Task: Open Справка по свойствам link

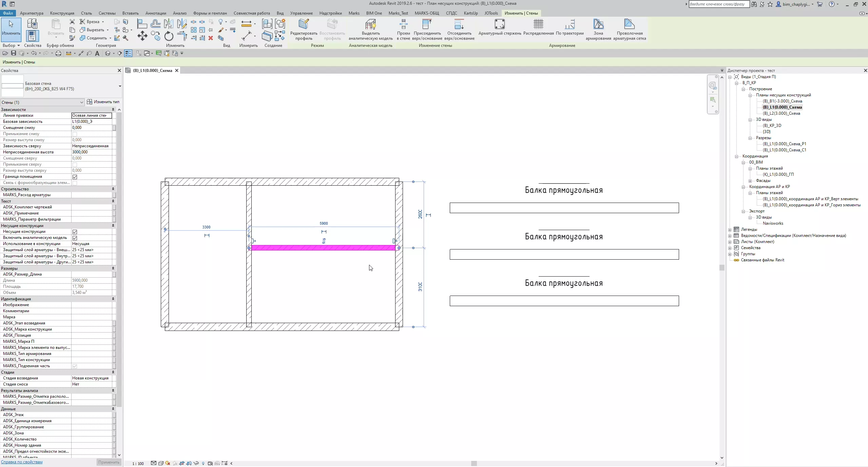Action: [22, 462]
